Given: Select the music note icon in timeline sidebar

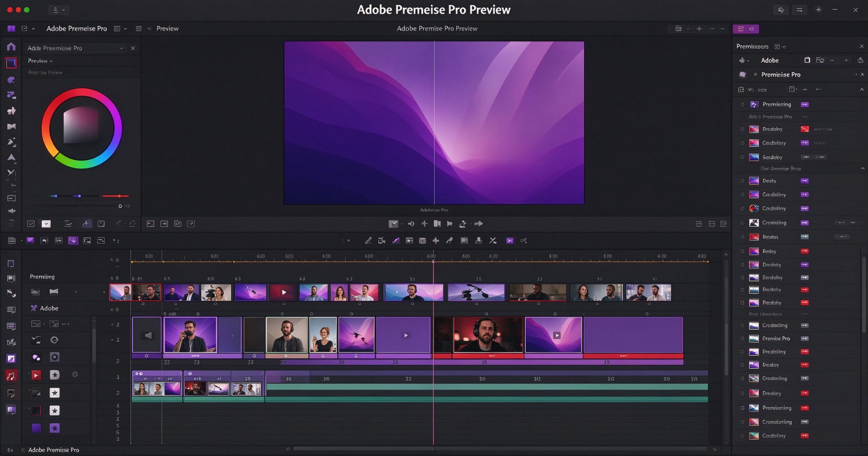Looking at the screenshot, I should click(x=11, y=376).
